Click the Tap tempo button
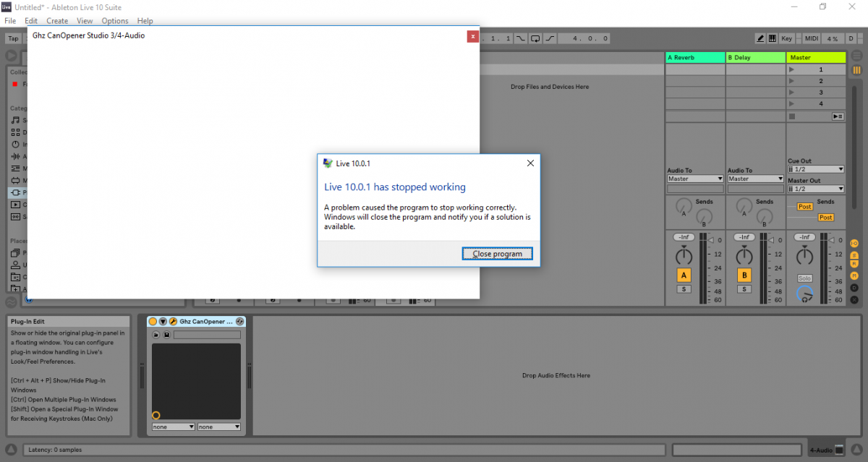868x462 pixels. click(x=14, y=38)
